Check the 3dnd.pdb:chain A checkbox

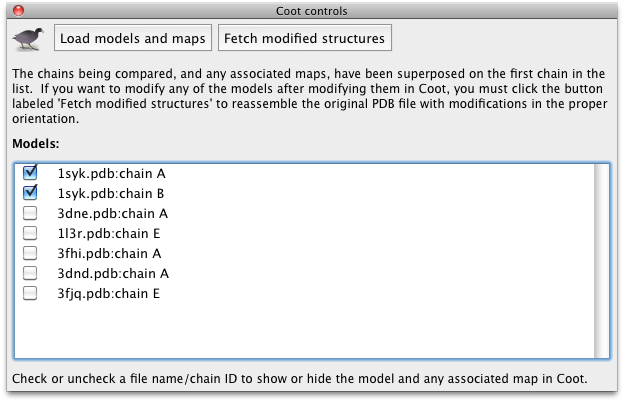[x=30, y=273]
